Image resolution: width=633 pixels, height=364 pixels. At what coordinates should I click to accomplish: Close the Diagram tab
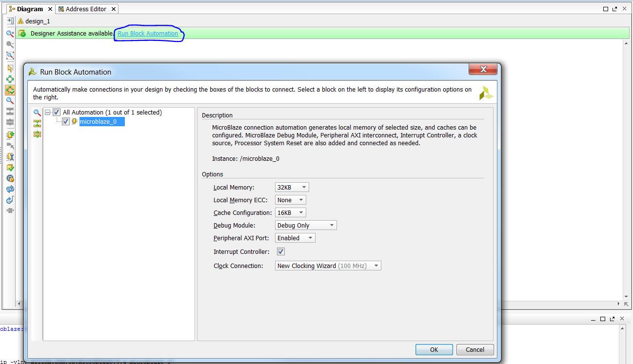click(50, 9)
